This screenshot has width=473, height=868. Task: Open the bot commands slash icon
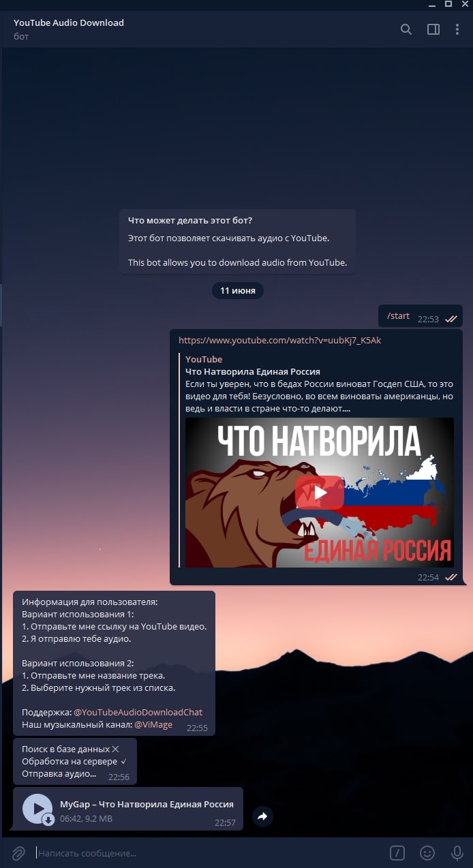point(397,852)
